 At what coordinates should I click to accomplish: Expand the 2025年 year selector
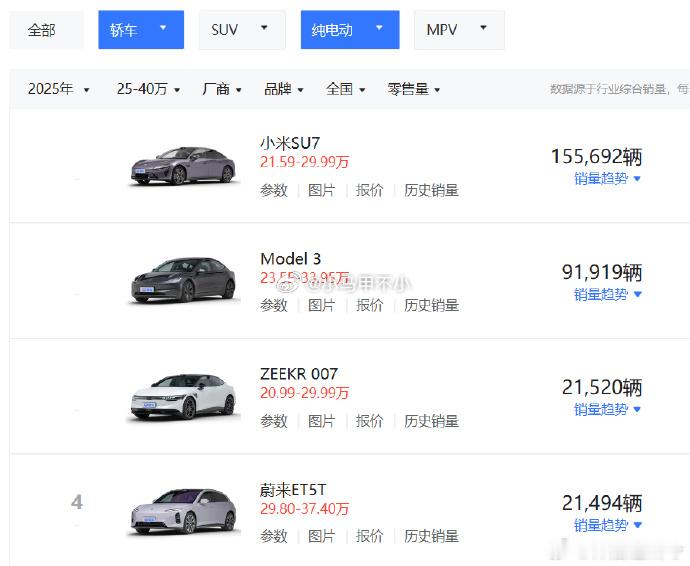(59, 89)
